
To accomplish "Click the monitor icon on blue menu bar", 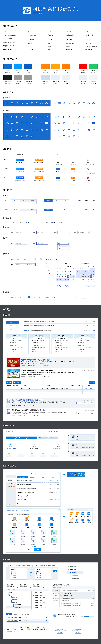I will pos(12,103).
